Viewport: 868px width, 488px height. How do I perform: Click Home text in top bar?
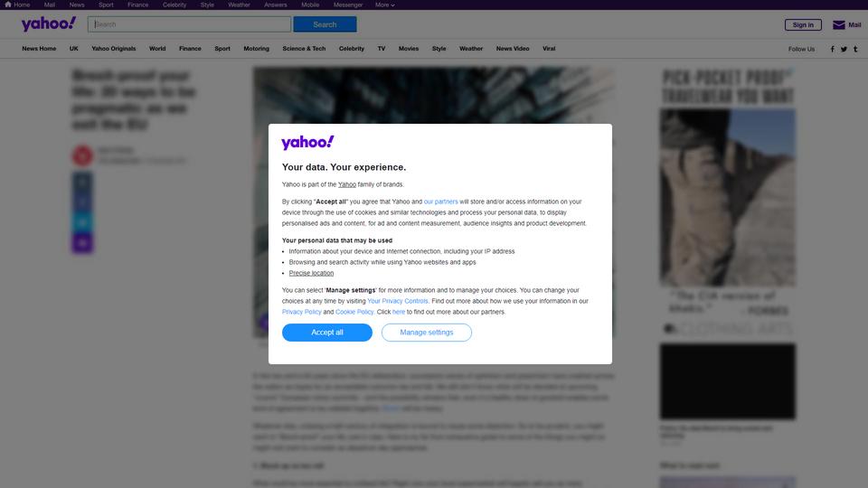(22, 5)
